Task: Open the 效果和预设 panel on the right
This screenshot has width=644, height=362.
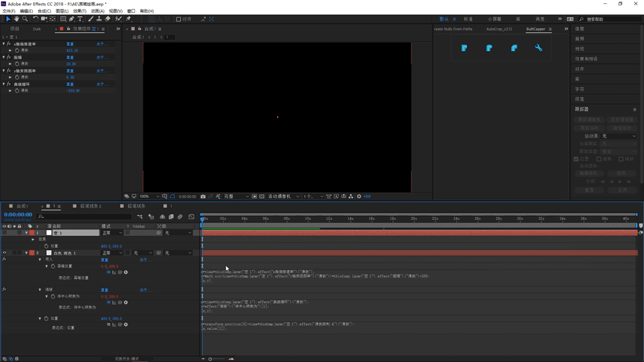Action: tap(586, 59)
